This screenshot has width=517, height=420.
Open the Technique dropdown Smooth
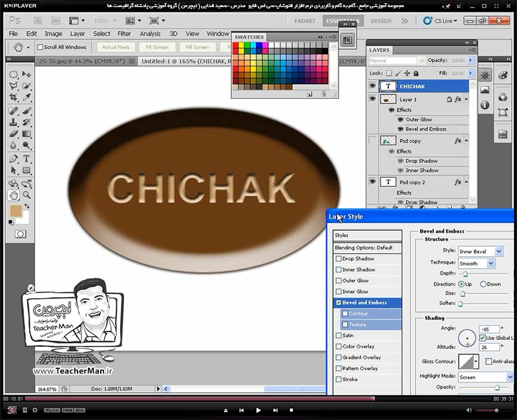click(x=491, y=264)
